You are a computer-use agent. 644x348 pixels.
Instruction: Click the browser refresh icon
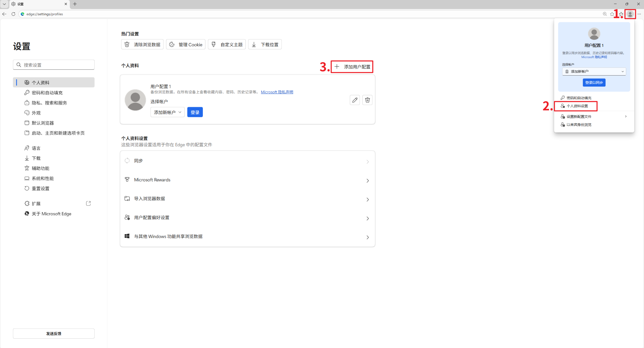[13, 14]
